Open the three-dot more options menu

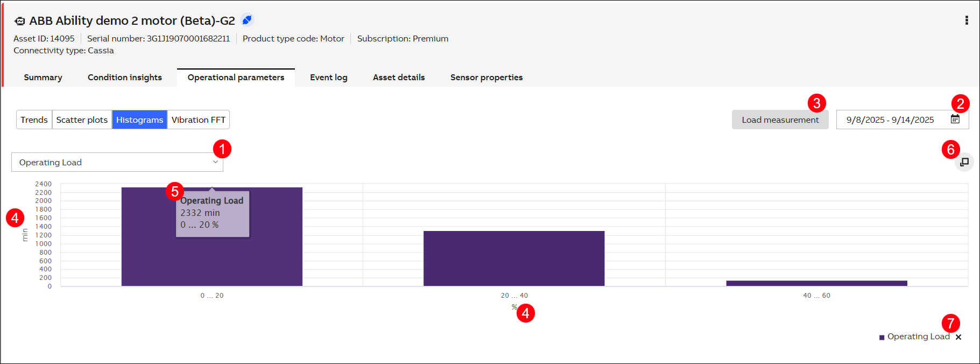[967, 20]
